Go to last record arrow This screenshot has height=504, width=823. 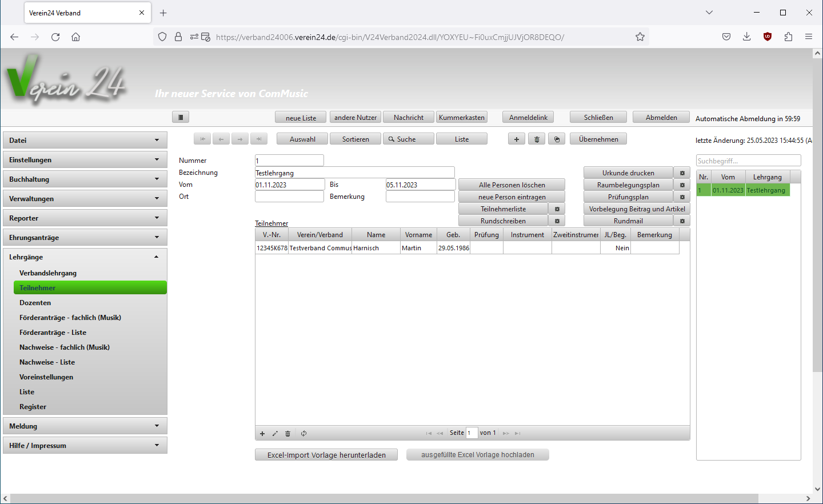pos(259,139)
